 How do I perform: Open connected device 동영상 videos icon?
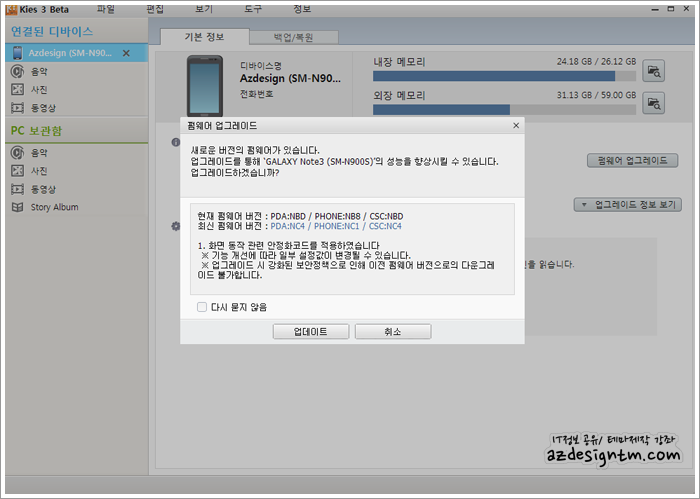coord(17,108)
